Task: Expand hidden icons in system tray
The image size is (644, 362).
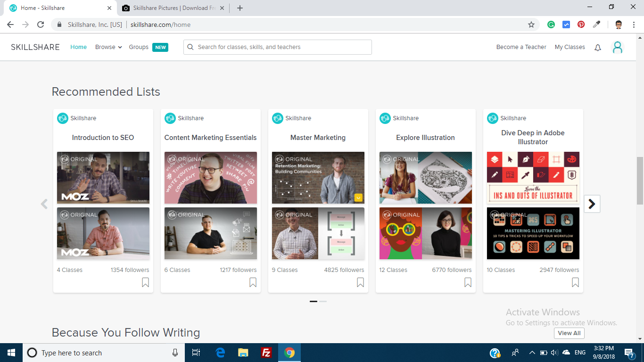Action: [x=532, y=352]
